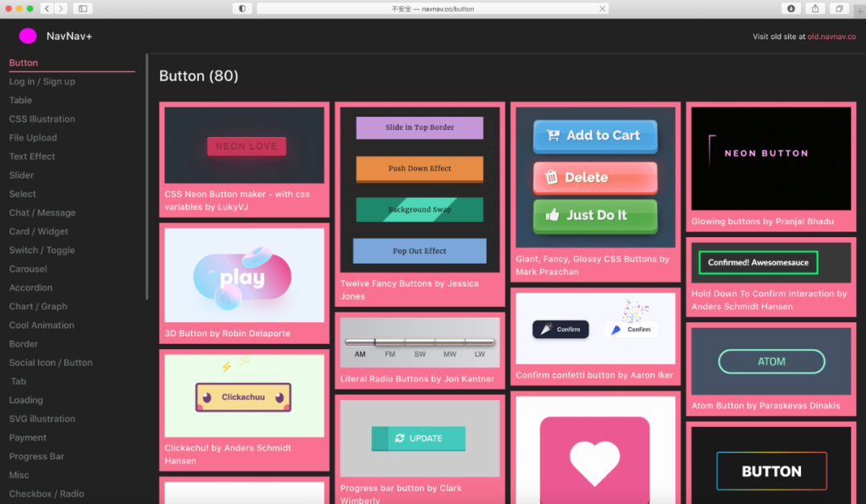Open the old.navnav.co link

pos(832,36)
